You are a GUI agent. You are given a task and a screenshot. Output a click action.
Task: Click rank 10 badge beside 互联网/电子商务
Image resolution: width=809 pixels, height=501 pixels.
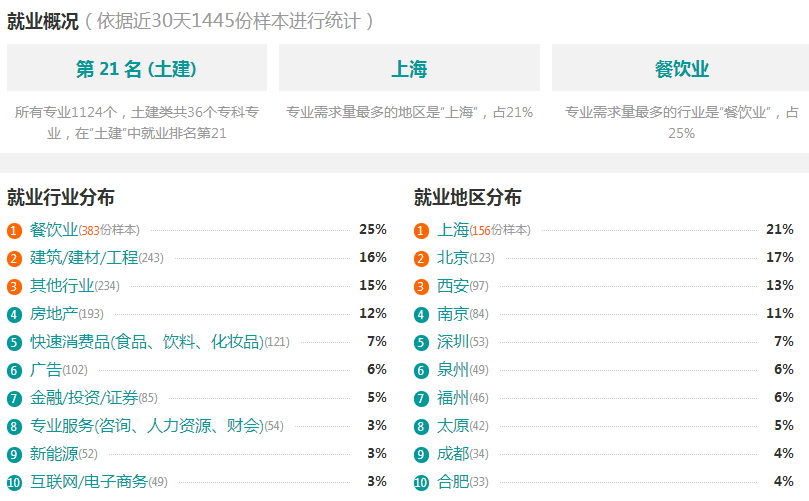(14, 482)
